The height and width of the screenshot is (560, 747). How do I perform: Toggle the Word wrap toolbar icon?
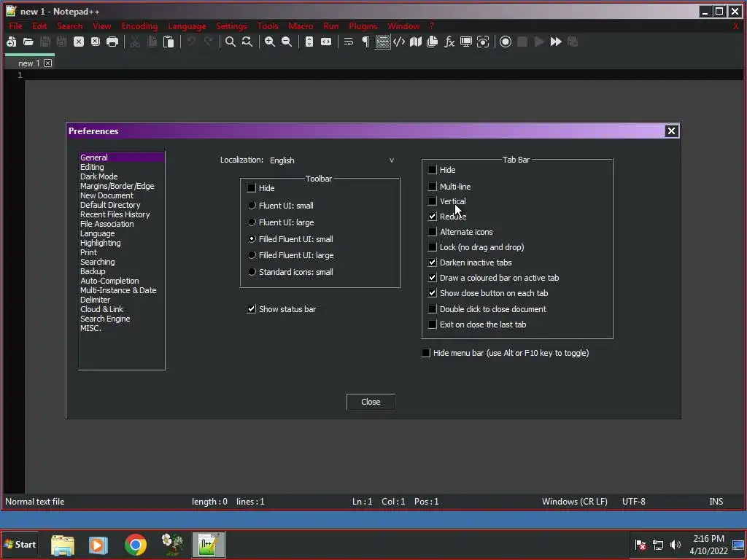[x=349, y=42]
